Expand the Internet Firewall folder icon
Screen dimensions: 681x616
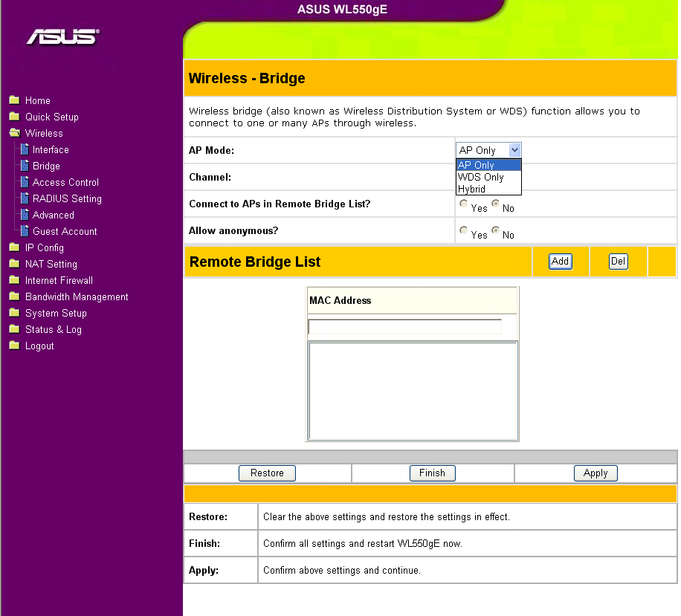click(x=14, y=280)
